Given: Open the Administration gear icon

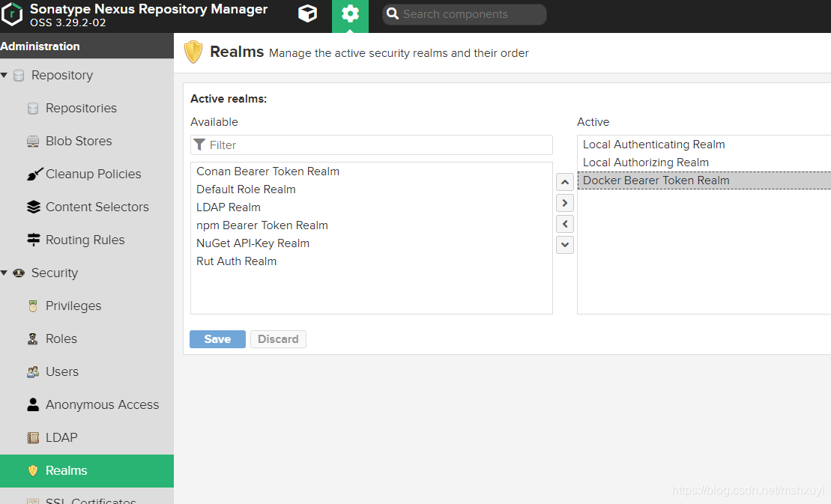Looking at the screenshot, I should click(350, 13).
